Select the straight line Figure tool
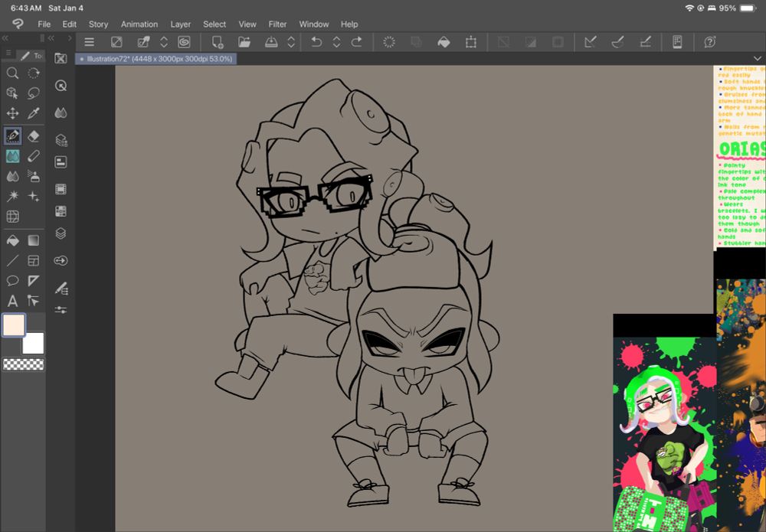The height and width of the screenshot is (532, 766). click(x=13, y=260)
